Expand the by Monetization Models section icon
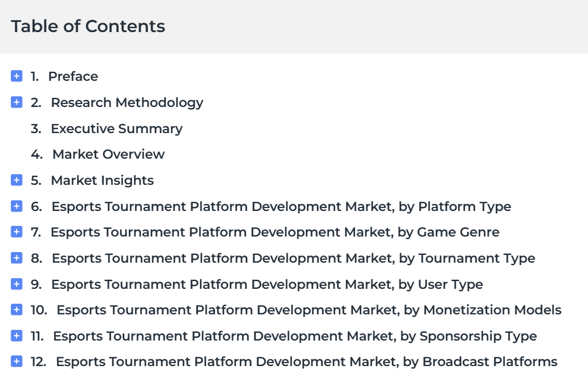Viewport: 588px width, 375px height. pos(17,310)
